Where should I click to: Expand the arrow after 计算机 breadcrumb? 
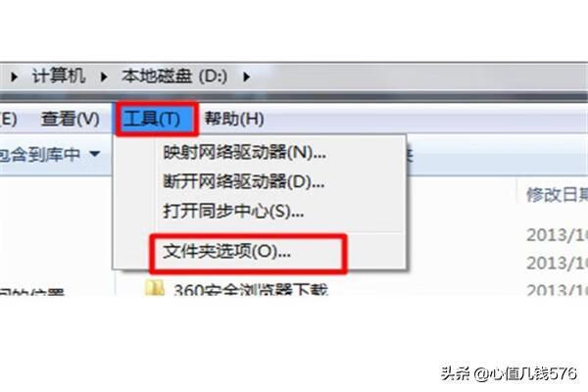pyautogui.click(x=104, y=76)
